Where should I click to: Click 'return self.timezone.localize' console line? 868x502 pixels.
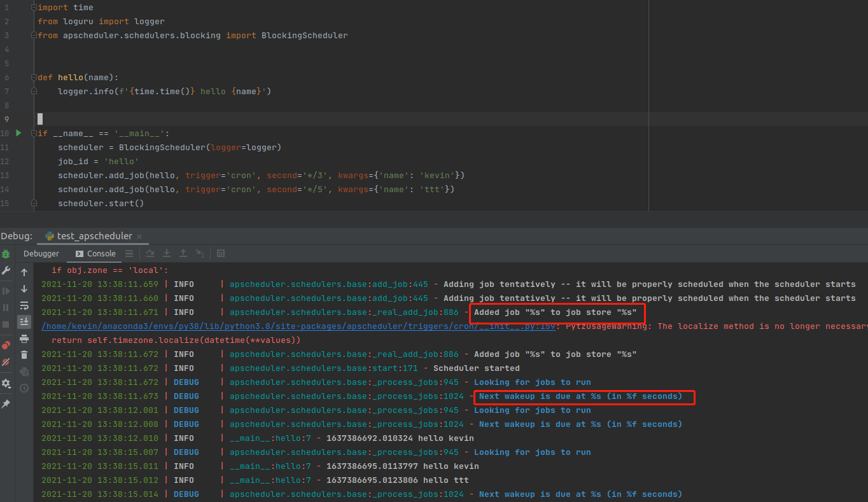point(176,340)
